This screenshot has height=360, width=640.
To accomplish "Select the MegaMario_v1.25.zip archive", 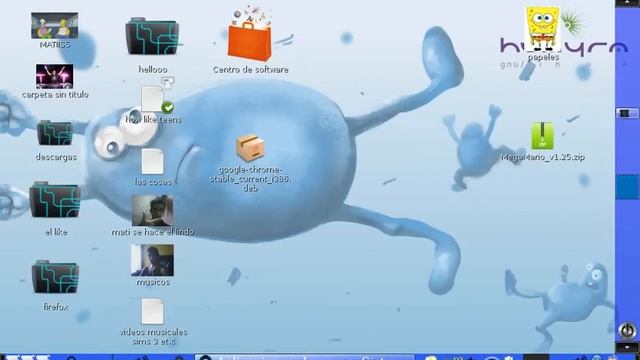I will [x=542, y=136].
